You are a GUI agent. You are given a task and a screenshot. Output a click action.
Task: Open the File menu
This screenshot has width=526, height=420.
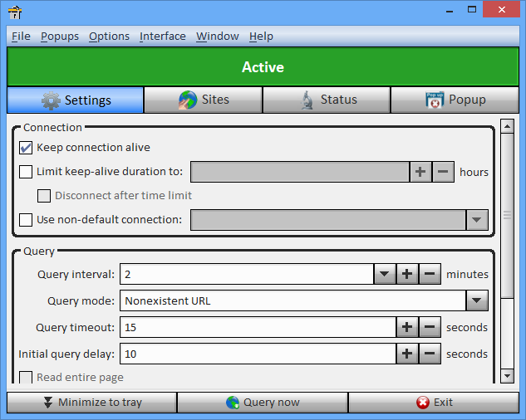21,37
